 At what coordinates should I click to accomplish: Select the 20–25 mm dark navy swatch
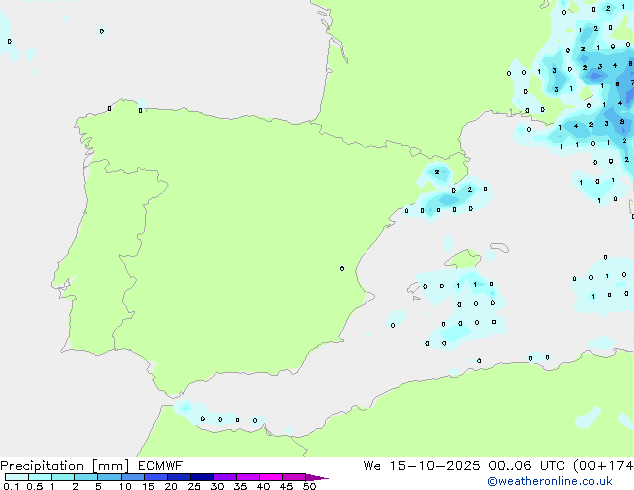[x=182, y=478]
